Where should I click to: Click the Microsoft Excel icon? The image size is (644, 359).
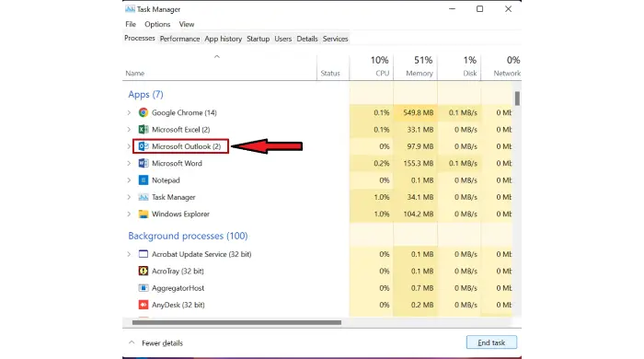143,130
